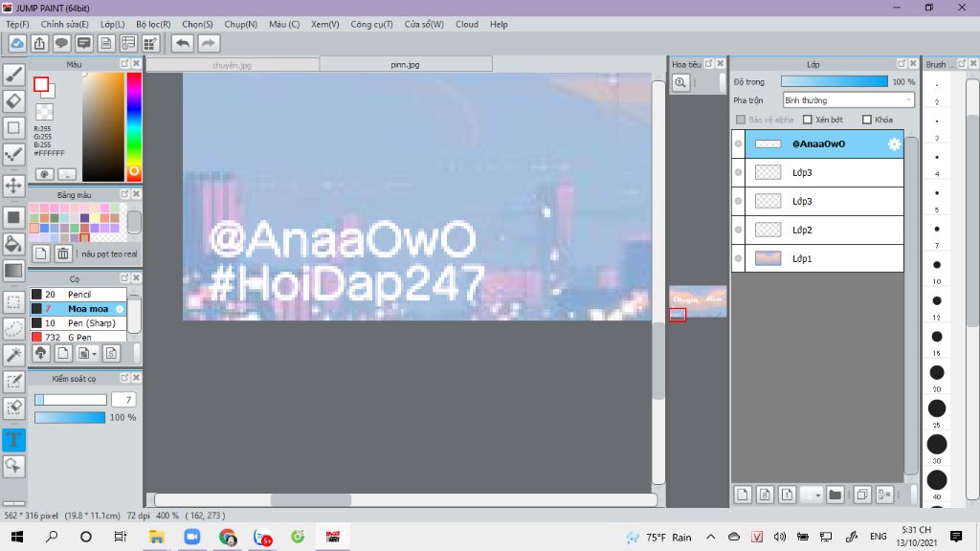The height and width of the screenshot is (551, 980).
Task: Open the zoom magnifier in Hoa tiêu panel
Action: 680,82
